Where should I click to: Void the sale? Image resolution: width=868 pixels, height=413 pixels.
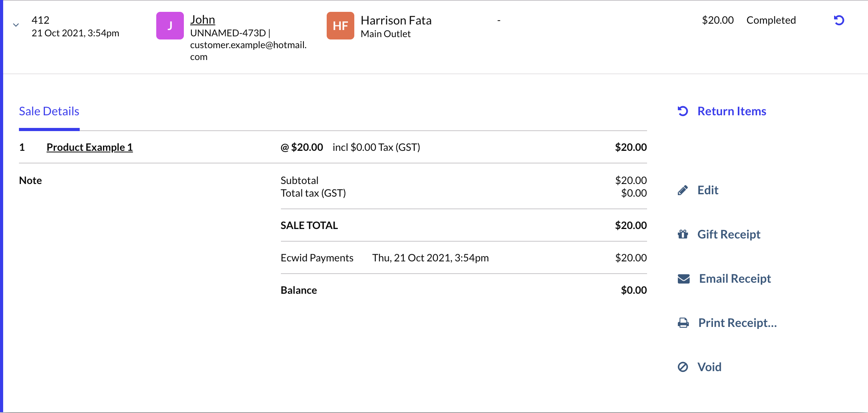coord(709,367)
